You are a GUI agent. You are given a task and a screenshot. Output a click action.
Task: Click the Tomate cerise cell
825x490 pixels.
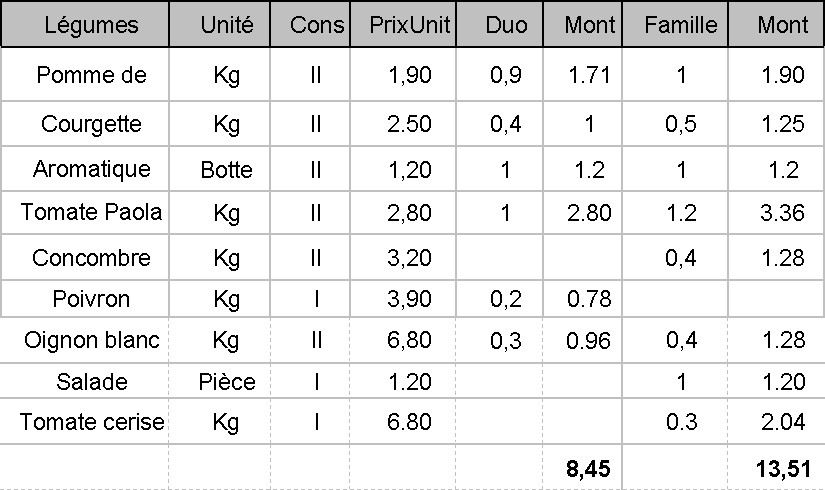click(91, 422)
